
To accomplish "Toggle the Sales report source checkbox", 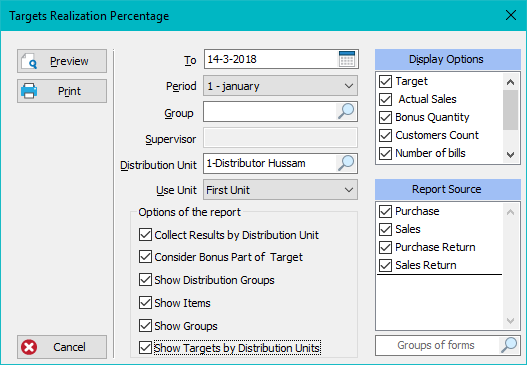I will 386,229.
